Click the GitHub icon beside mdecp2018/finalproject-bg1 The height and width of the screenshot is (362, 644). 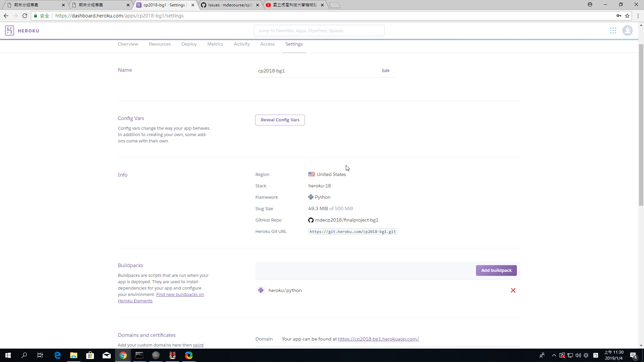(311, 220)
